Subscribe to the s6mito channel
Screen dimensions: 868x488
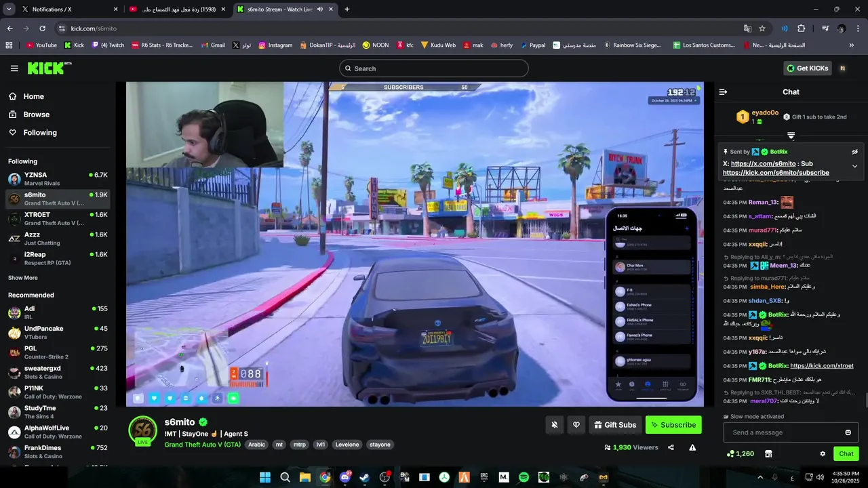tap(673, 425)
